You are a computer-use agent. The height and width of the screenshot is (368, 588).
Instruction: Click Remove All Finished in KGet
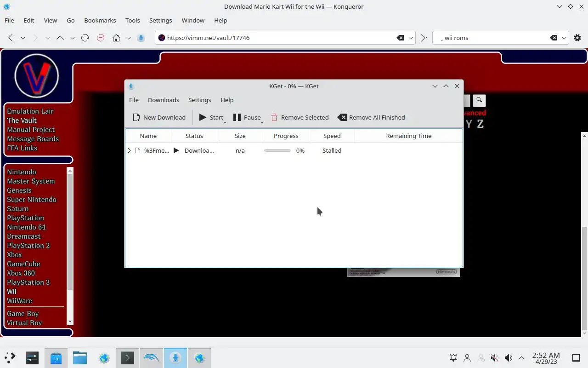371,117
